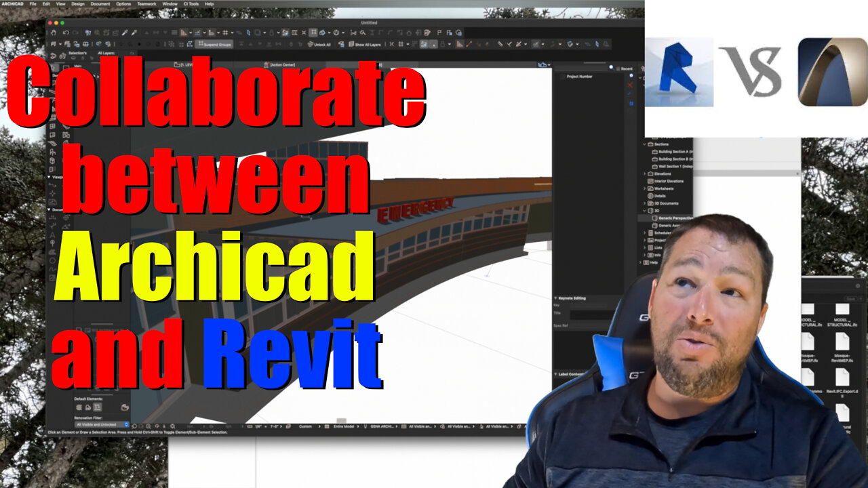This screenshot has width=868, height=488.
Task: Open the Generic Perspective view
Action: [x=672, y=218]
